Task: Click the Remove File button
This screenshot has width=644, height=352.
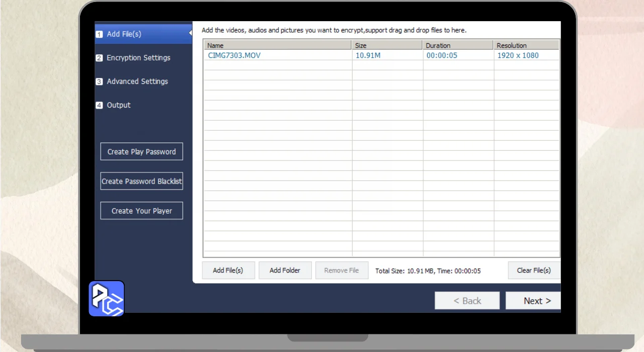Action: point(342,270)
